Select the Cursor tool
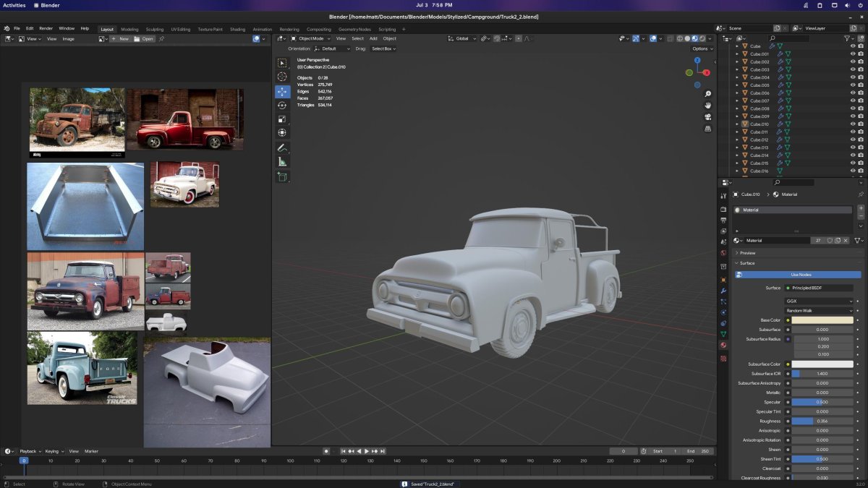Image resolution: width=868 pixels, height=488 pixels. coord(282,77)
